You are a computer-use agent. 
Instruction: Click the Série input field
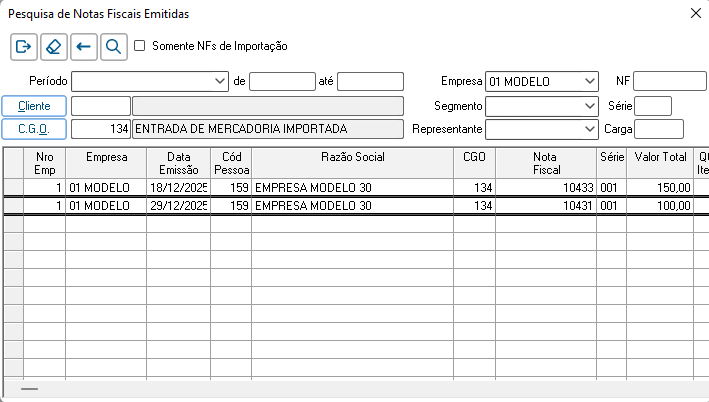653,105
